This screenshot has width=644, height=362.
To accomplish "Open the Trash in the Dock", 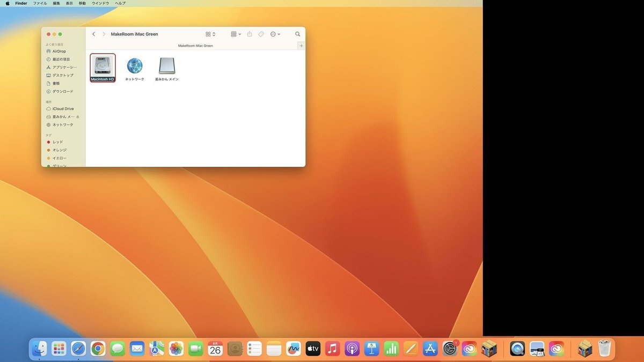I will click(605, 349).
